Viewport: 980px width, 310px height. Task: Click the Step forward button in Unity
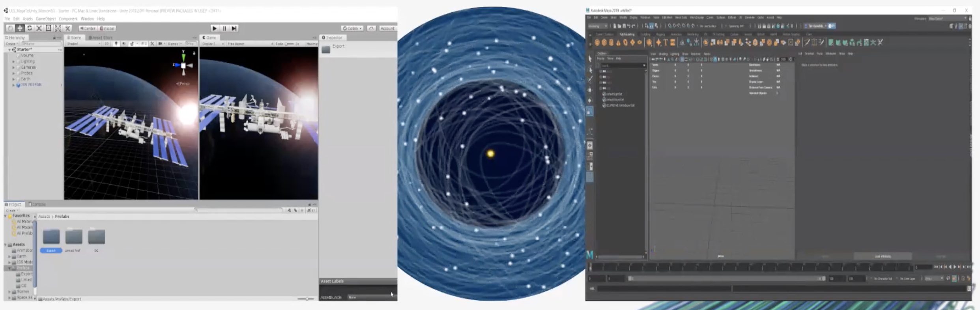(234, 28)
